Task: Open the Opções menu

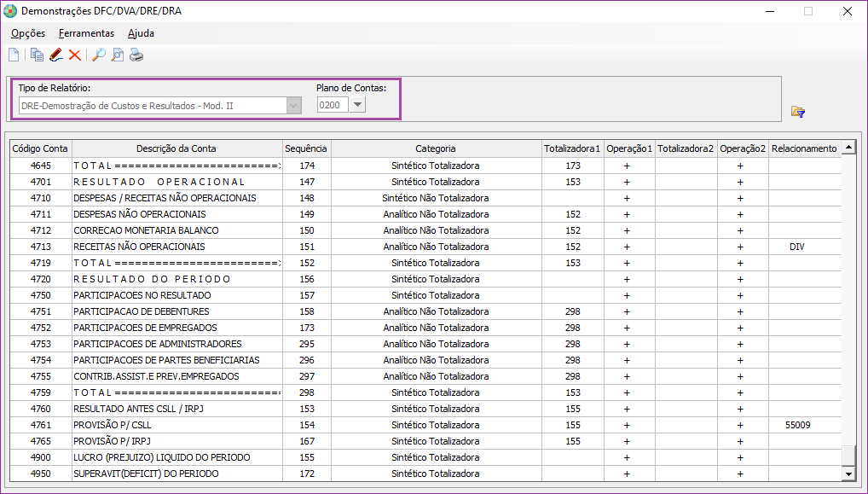Action: (x=26, y=33)
